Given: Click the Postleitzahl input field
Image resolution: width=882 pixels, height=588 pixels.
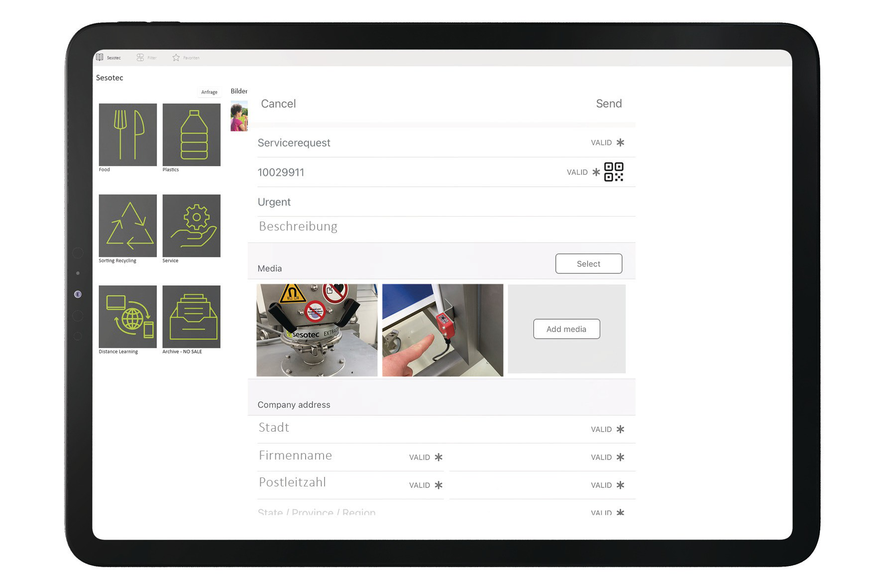Looking at the screenshot, I should (x=351, y=484).
